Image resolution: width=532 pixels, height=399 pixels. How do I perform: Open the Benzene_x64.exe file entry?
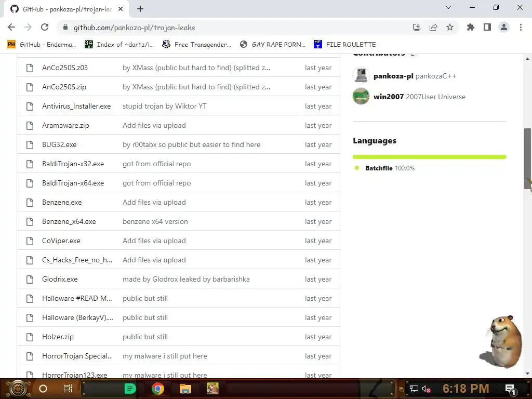click(x=69, y=221)
